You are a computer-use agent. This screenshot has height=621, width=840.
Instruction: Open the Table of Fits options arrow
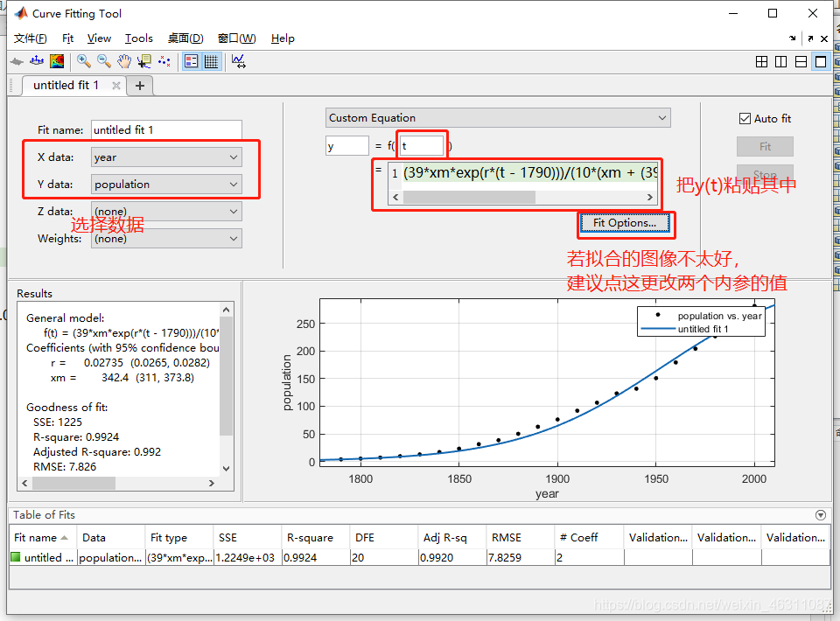pyautogui.click(x=820, y=515)
